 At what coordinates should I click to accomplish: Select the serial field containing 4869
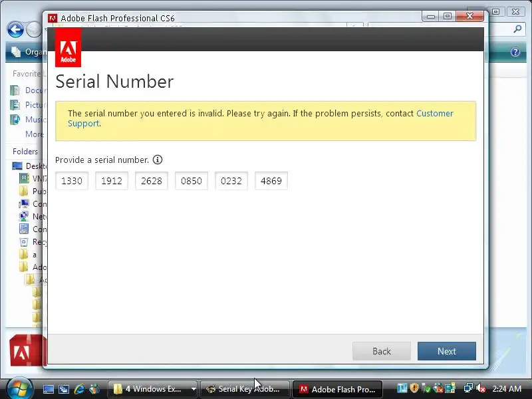(x=271, y=181)
